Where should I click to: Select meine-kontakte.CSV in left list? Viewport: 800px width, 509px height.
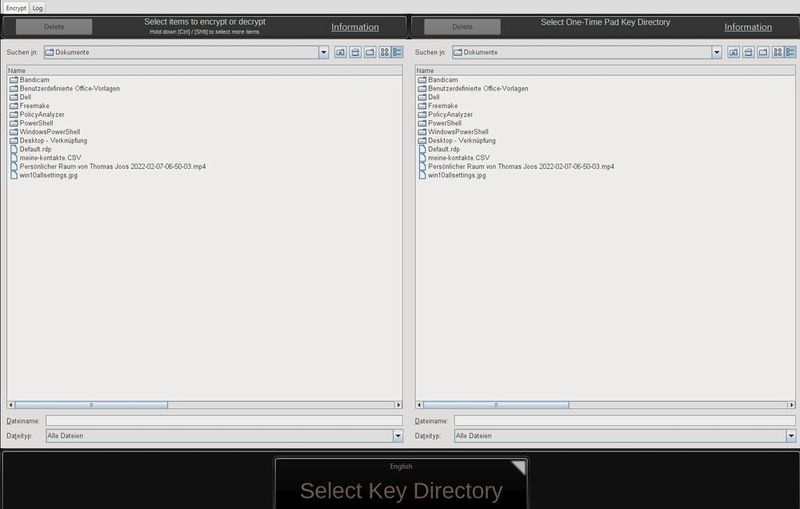pos(45,158)
